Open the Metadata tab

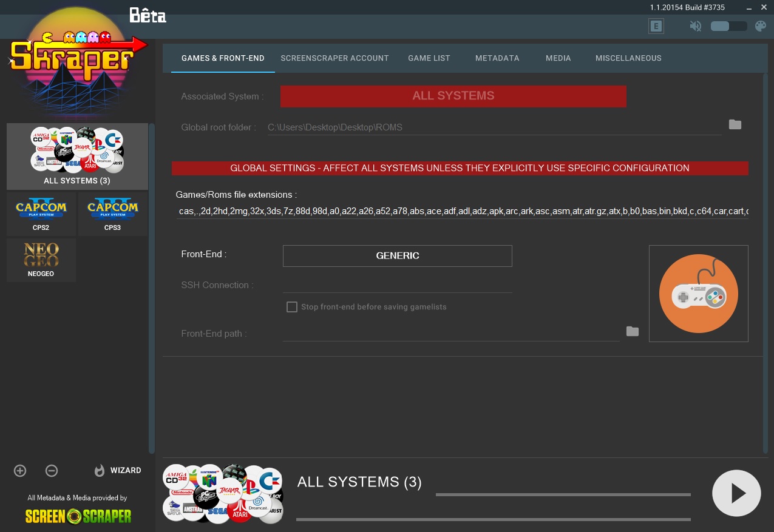(497, 58)
